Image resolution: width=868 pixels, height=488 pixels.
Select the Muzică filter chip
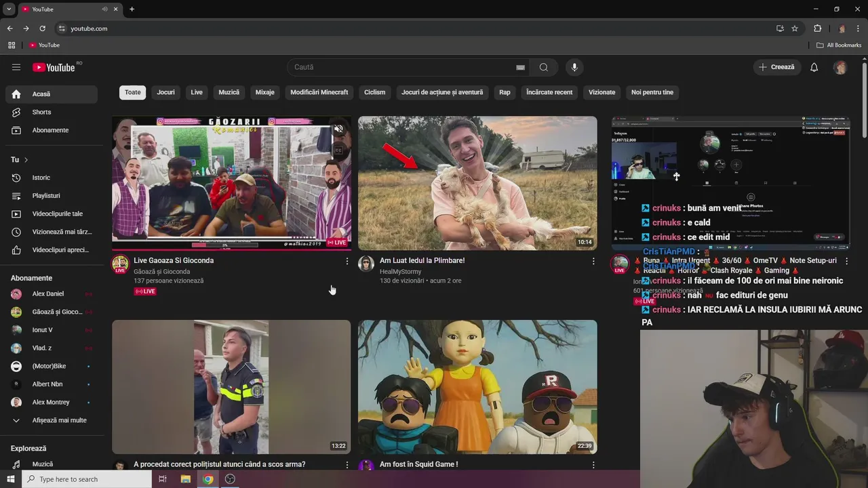(x=229, y=92)
